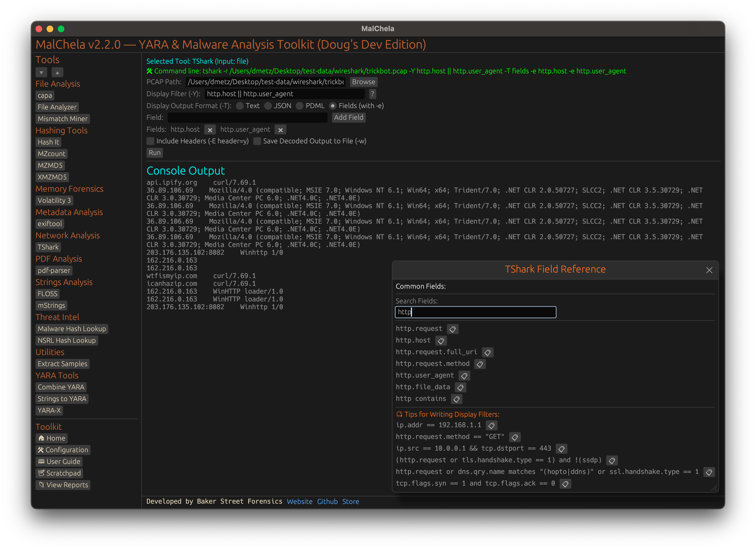Screen dimensions: 756x550
Task: Remove the http.user_agent field with its x
Action: tap(280, 130)
